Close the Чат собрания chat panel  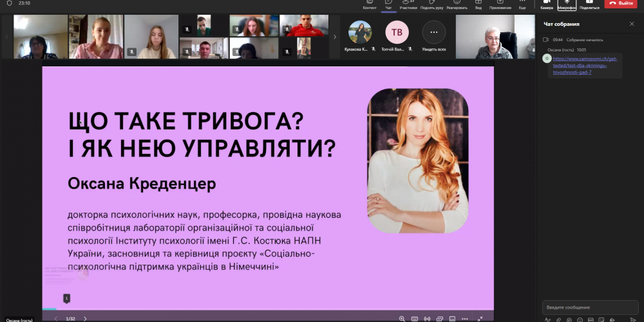pyautogui.click(x=631, y=24)
